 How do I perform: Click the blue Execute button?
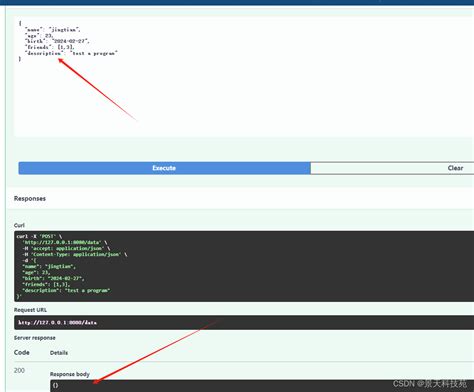coord(164,168)
